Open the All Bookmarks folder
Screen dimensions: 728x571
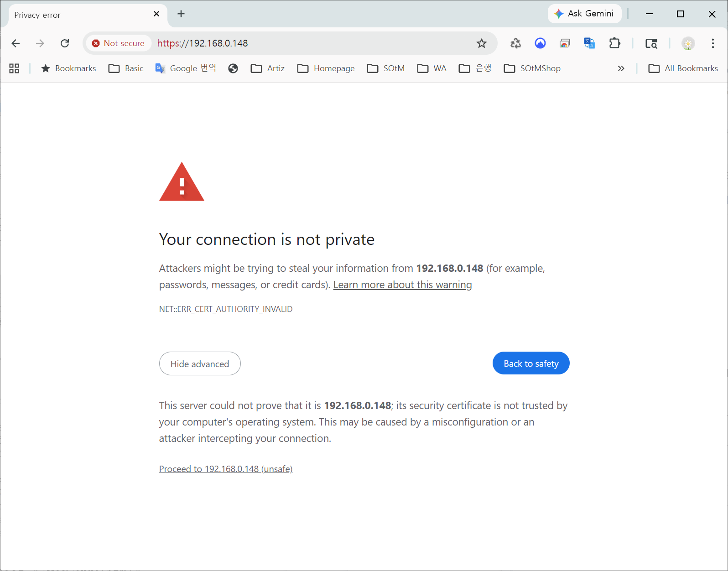(x=683, y=68)
